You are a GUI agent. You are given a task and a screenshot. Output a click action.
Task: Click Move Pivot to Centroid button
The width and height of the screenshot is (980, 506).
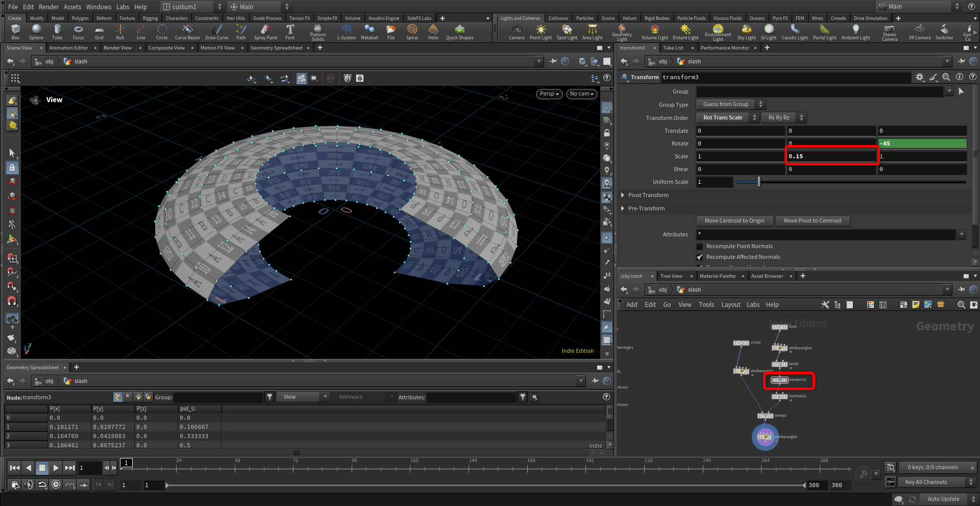pyautogui.click(x=812, y=221)
